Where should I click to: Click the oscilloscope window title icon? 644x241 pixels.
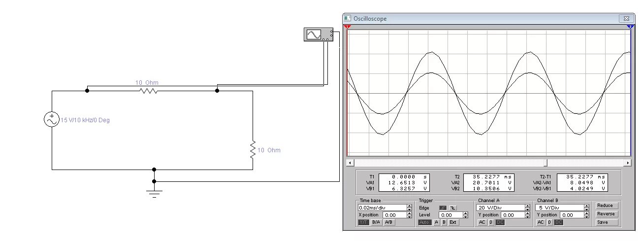[x=347, y=19]
